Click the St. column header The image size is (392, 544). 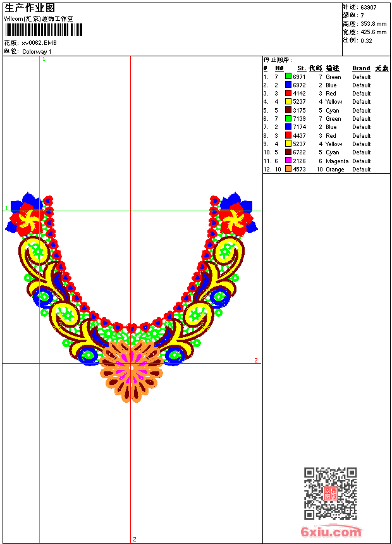click(x=302, y=68)
